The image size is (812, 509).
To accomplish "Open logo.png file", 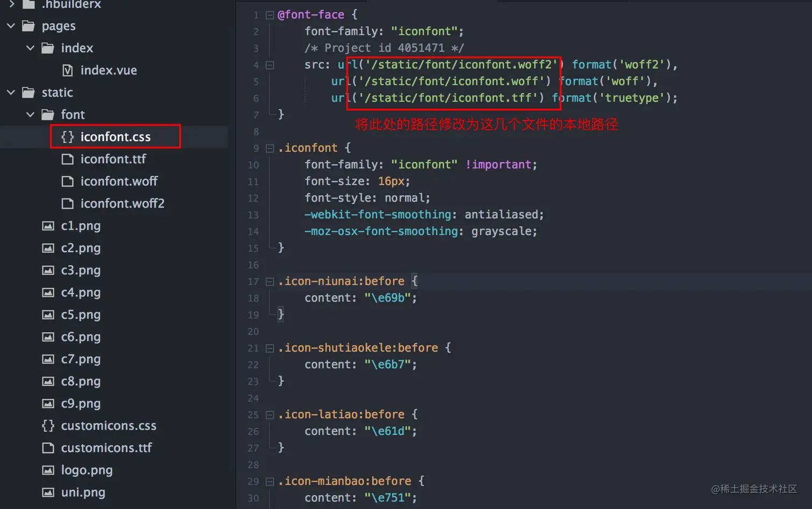I will click(x=86, y=470).
